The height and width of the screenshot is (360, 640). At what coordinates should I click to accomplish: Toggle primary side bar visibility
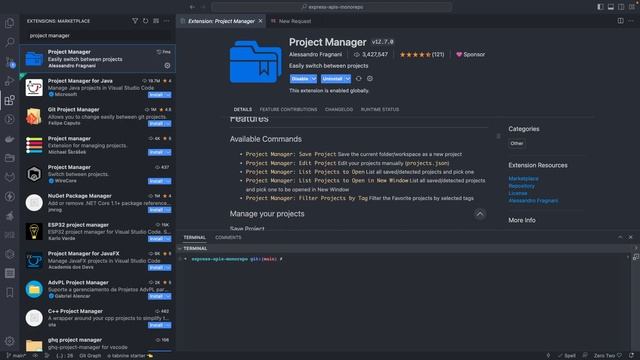[600, 7]
